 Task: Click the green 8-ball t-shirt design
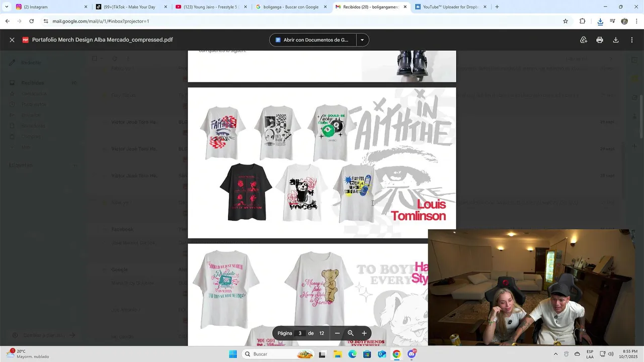(x=331, y=133)
